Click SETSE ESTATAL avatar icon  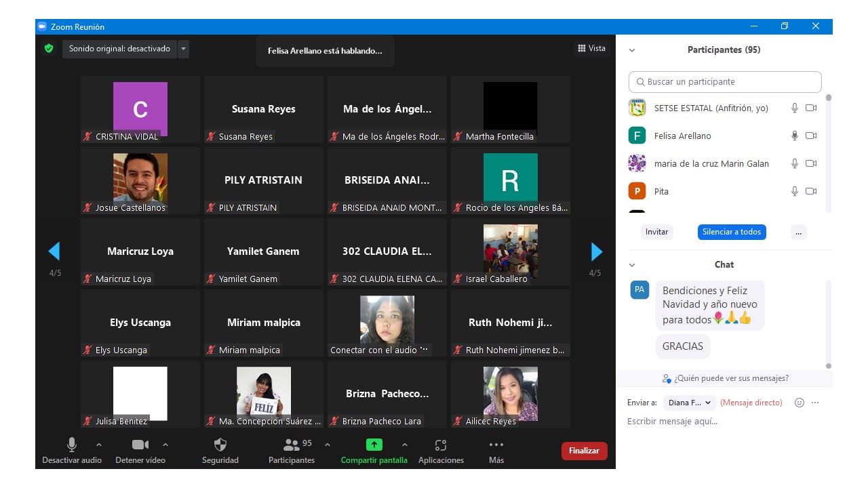coord(637,108)
